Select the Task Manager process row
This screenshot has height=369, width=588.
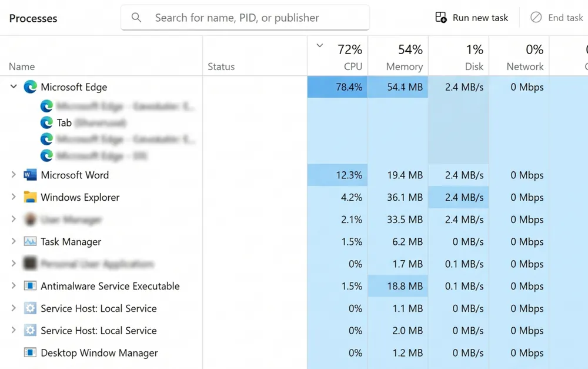[x=294, y=241]
